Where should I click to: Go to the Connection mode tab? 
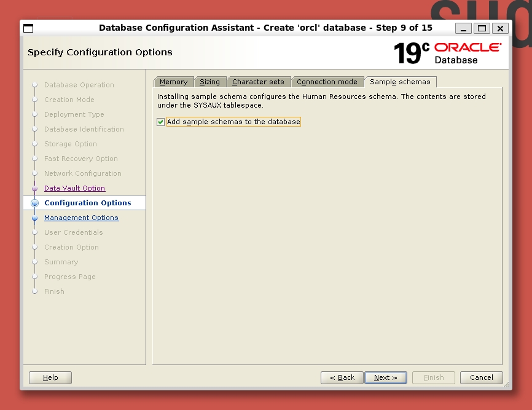327,82
